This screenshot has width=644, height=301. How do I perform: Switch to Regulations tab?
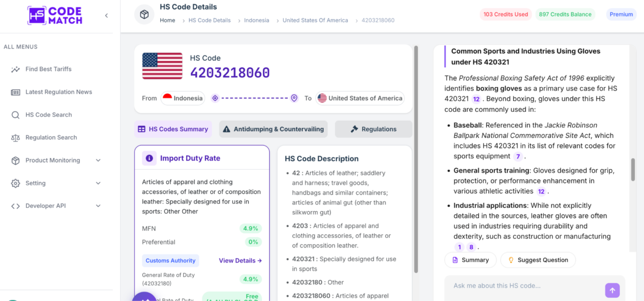point(373,129)
